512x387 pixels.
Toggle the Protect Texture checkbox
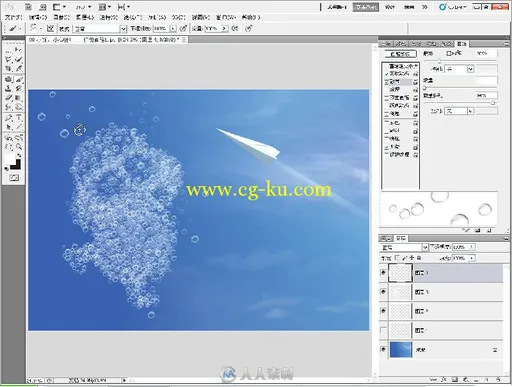click(x=387, y=155)
